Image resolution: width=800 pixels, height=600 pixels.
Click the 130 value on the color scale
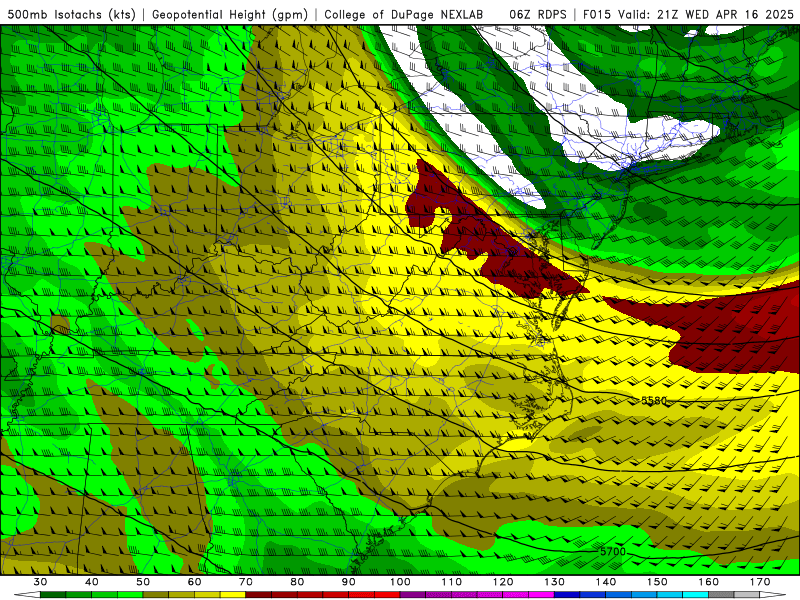tap(555, 582)
